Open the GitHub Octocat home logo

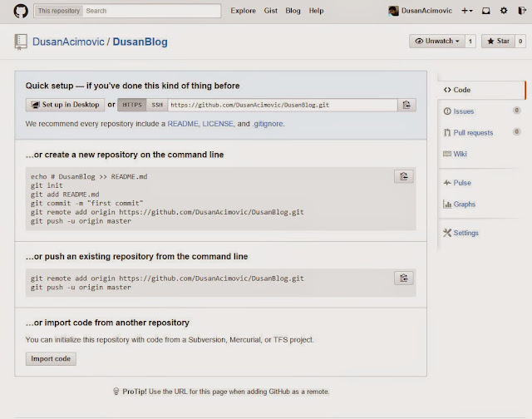[21, 11]
